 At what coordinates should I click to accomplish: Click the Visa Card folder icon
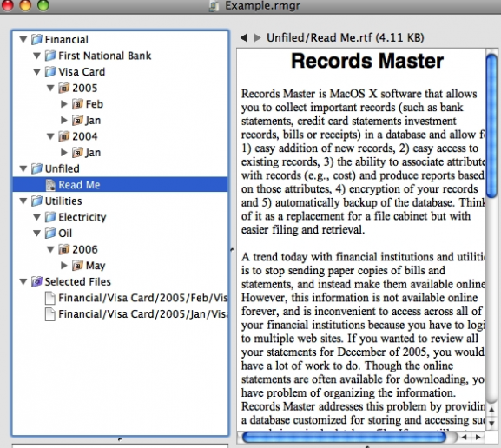(x=50, y=71)
